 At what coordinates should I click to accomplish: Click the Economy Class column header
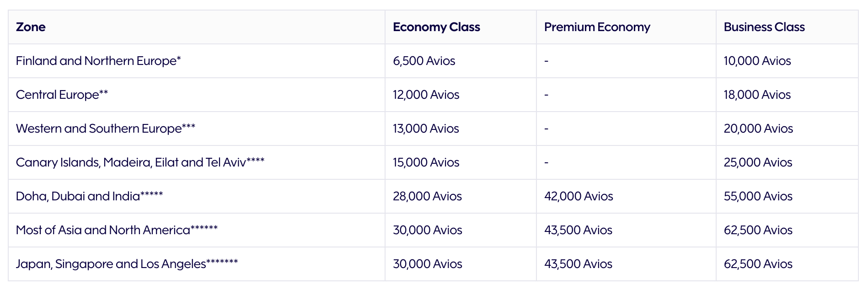[x=436, y=27]
